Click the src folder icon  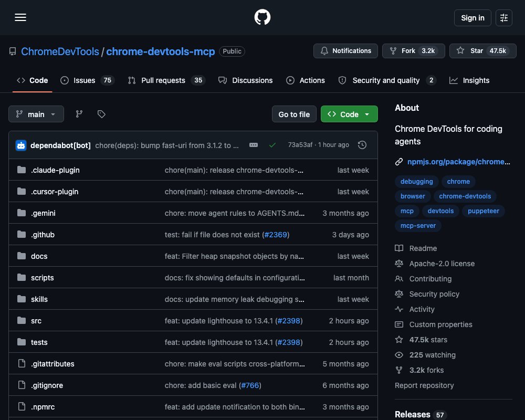tap(22, 321)
